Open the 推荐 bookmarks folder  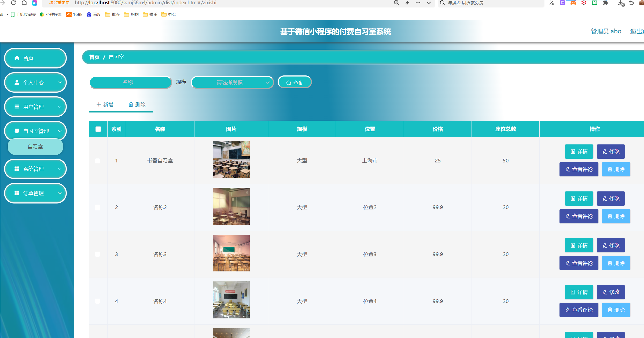pos(113,14)
